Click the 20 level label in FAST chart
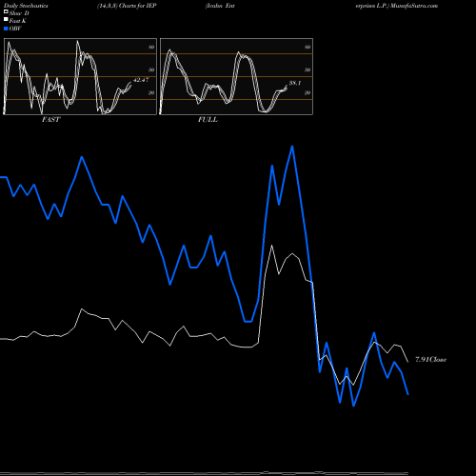Image resolution: width=476 pixels, height=476 pixels. point(151,92)
